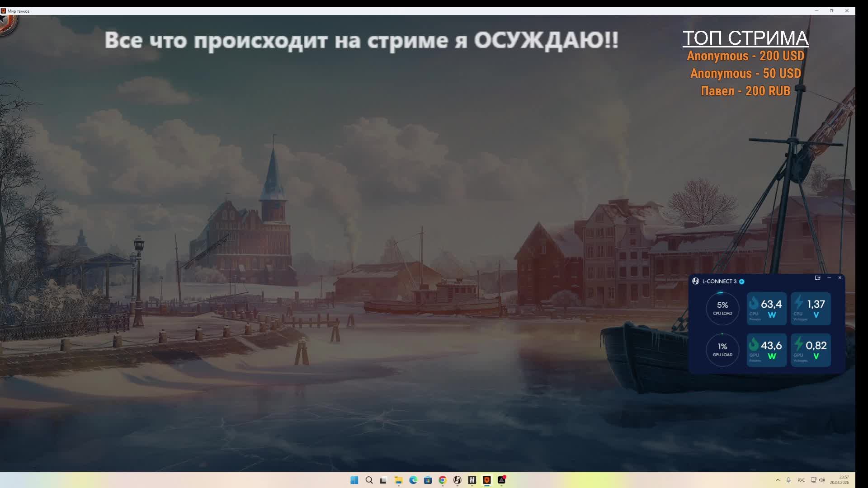868x488 pixels.
Task: Open network status from the tray
Action: point(814,480)
